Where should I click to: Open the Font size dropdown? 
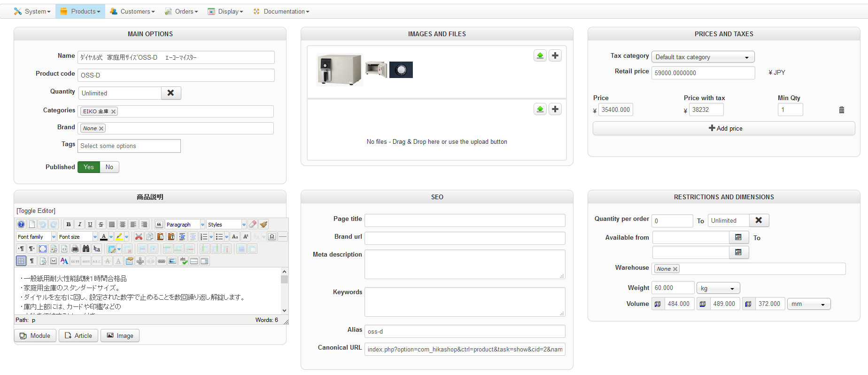(x=77, y=237)
